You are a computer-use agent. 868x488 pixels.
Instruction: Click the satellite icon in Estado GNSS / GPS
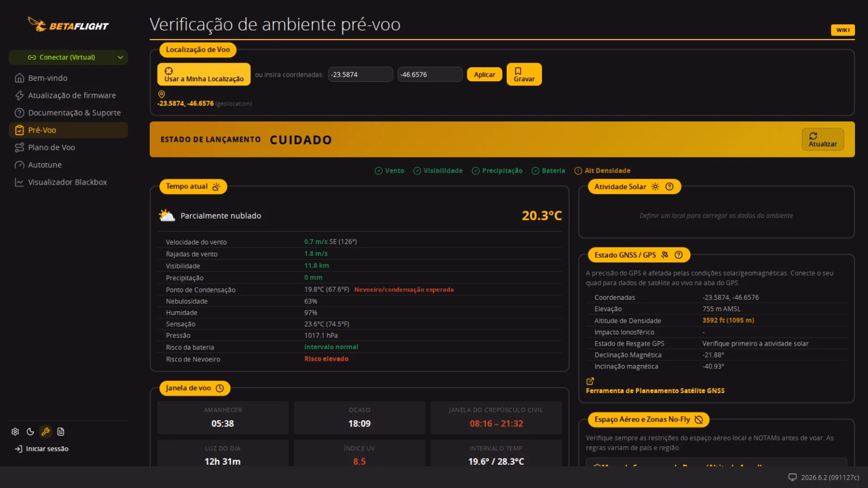click(x=665, y=255)
